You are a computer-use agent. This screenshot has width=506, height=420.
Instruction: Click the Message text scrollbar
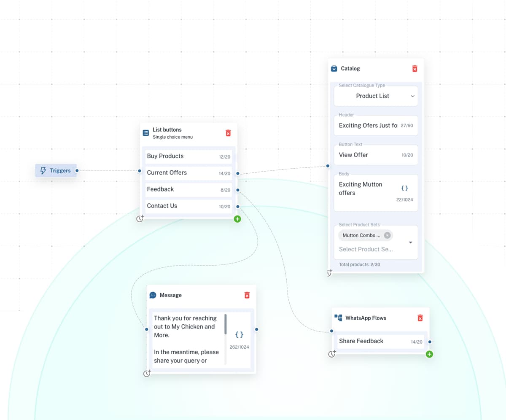point(226,324)
